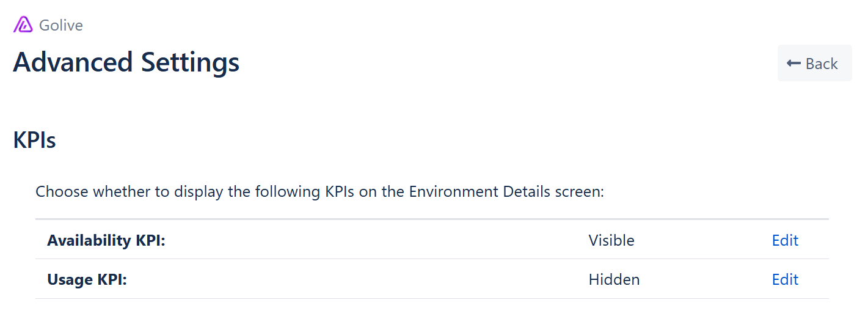Select the Usage KPI label
Screen dimensions: 868x330
[87, 279]
